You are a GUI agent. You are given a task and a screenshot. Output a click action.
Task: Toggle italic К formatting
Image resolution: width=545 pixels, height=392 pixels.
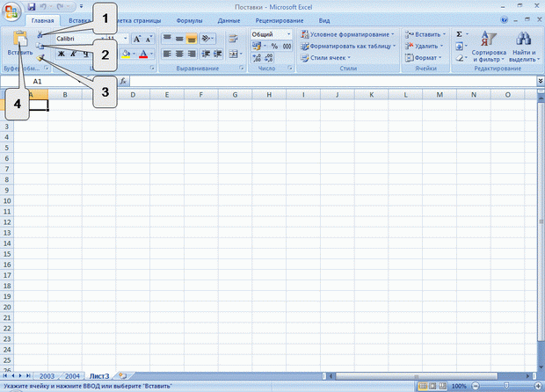pos(73,54)
